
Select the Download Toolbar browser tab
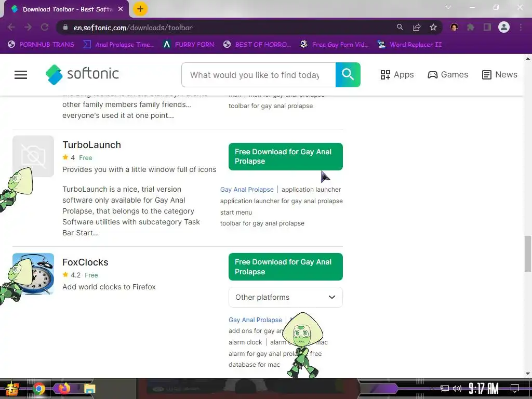pos(66,9)
